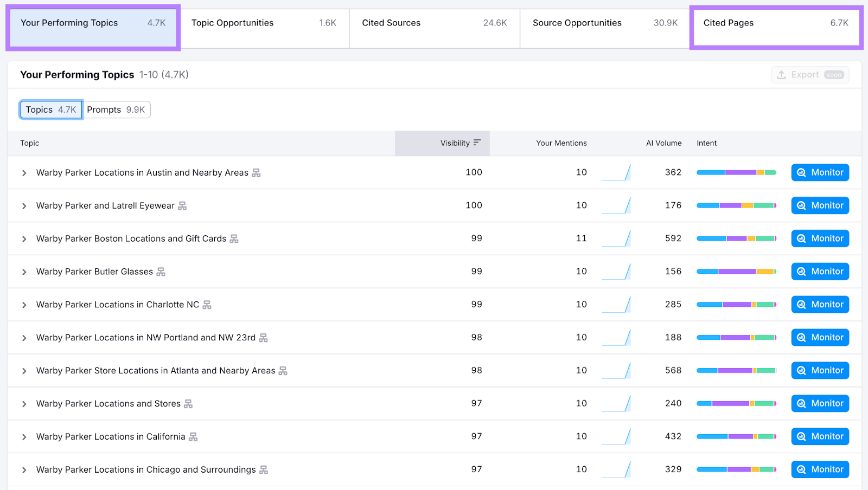The height and width of the screenshot is (490, 868).
Task: Click the cluster icon beside Warby Parker Locations in Chicago
Action: [264, 469]
